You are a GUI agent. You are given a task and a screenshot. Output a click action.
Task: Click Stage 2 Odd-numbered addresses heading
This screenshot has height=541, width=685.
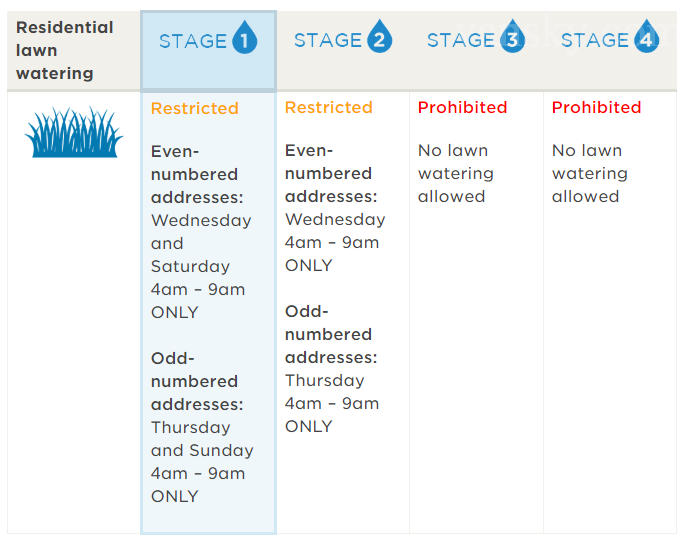coord(331,334)
